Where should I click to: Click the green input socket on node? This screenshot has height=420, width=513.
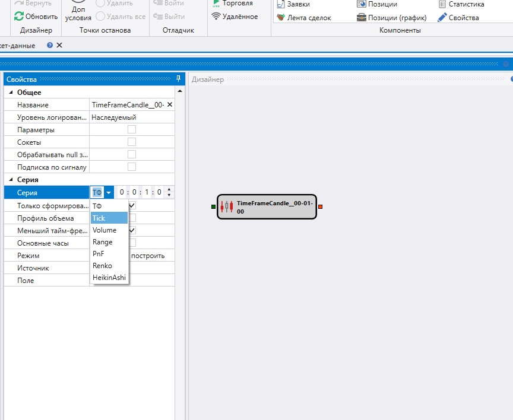(x=213, y=206)
